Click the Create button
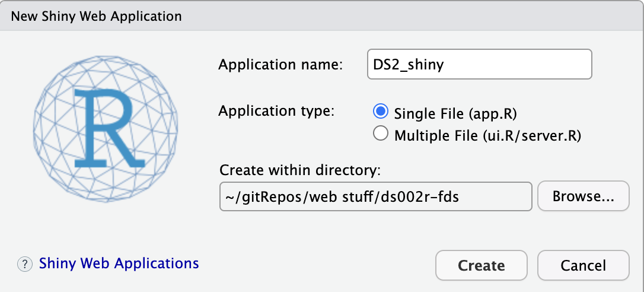 tap(482, 265)
